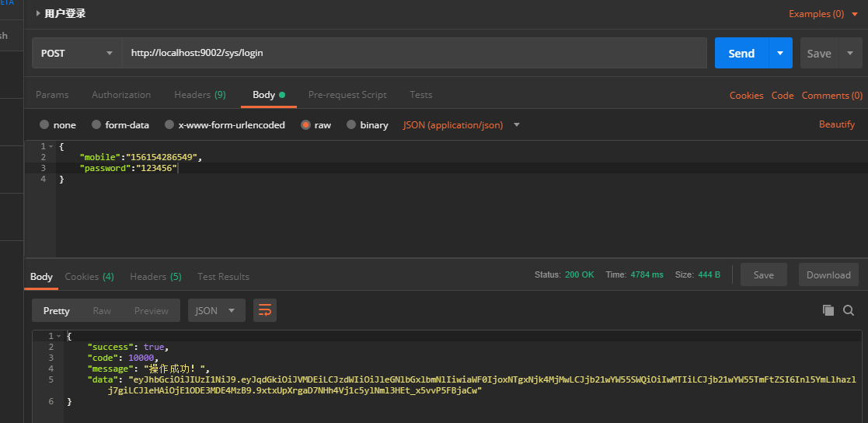Open search in response with magnifier icon
868x423 pixels.
[849, 310]
